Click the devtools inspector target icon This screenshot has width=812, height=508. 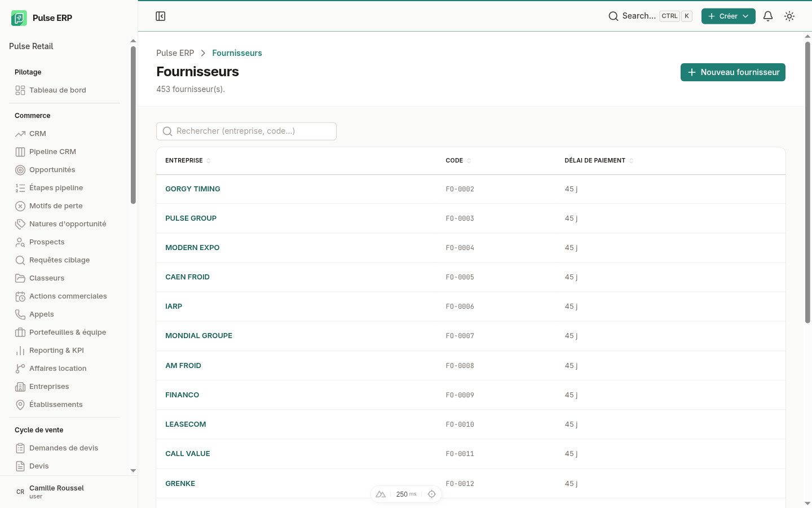pos(432,494)
